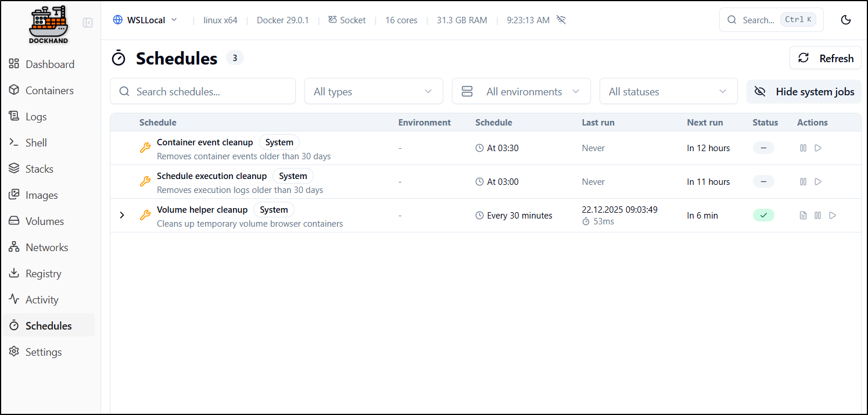Run Volume helper cleanup now
Image resolution: width=868 pixels, height=415 pixels.
[833, 216]
